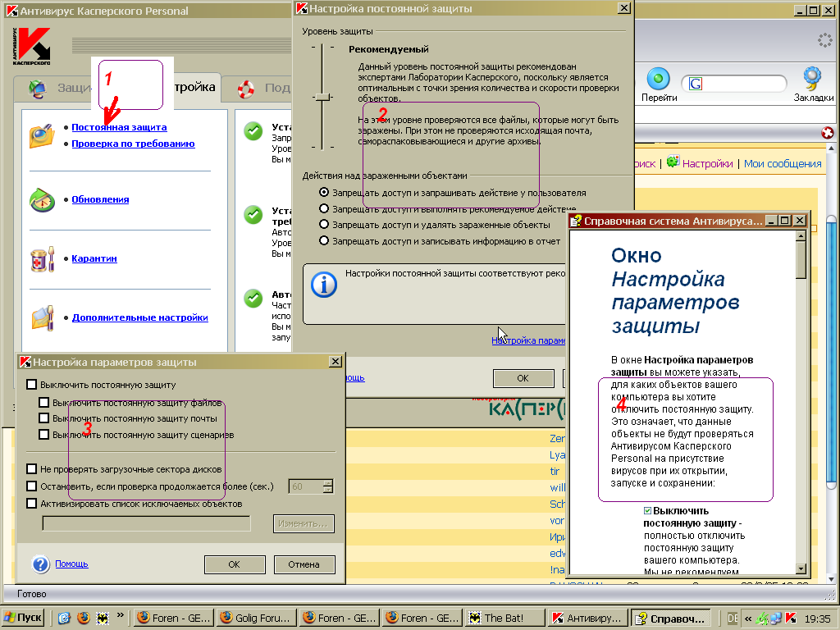Click the red stop icon on the browser bar

827,132
